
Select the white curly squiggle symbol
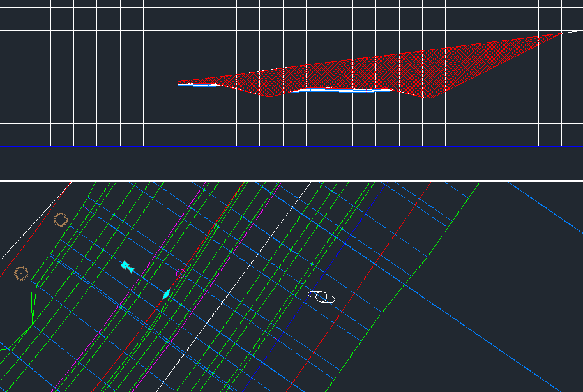pos(322,297)
